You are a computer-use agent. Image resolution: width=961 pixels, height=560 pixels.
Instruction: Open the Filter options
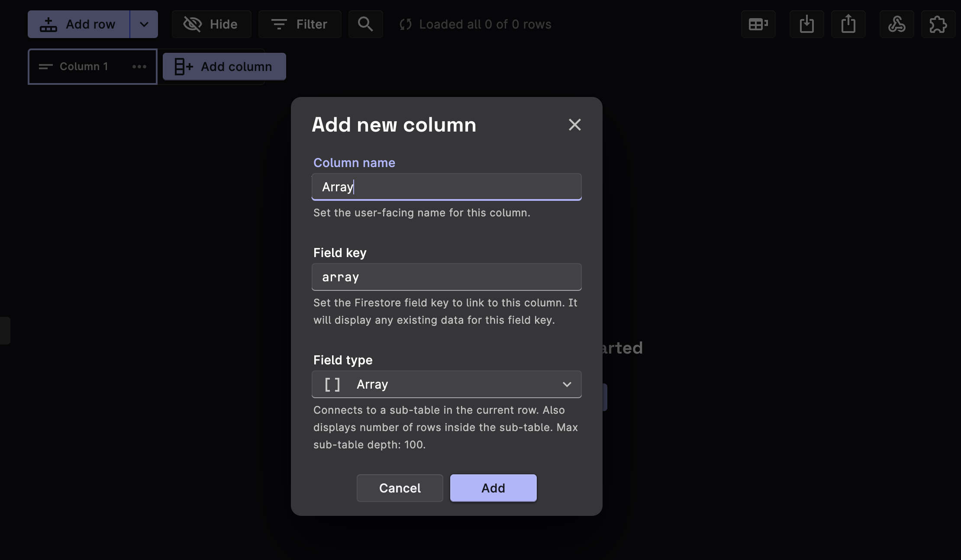[300, 24]
